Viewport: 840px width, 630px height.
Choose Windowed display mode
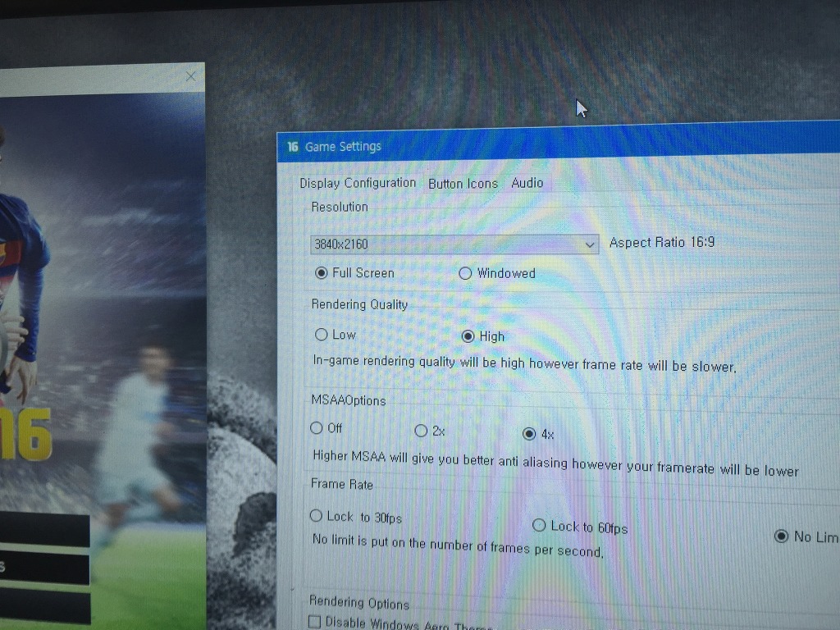[465, 273]
